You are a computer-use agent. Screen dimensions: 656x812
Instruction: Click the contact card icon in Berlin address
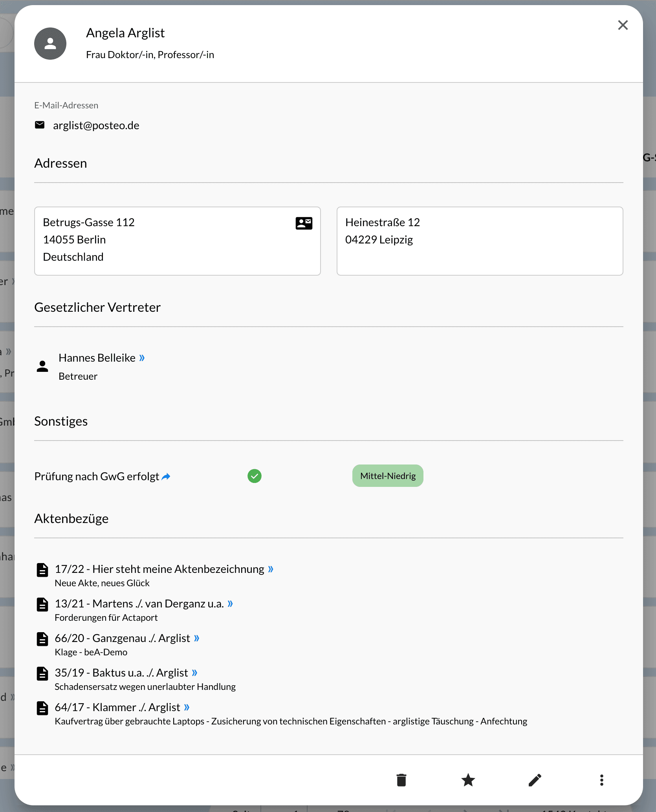[x=304, y=223]
